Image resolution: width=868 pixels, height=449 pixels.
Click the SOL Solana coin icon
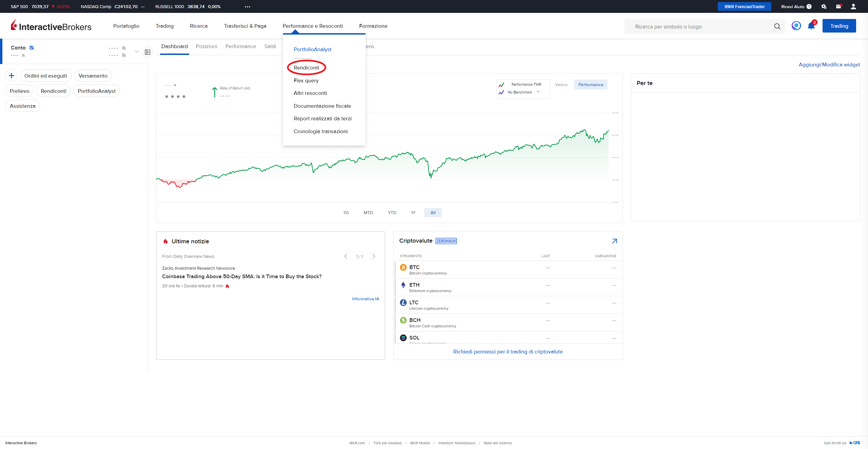point(403,338)
